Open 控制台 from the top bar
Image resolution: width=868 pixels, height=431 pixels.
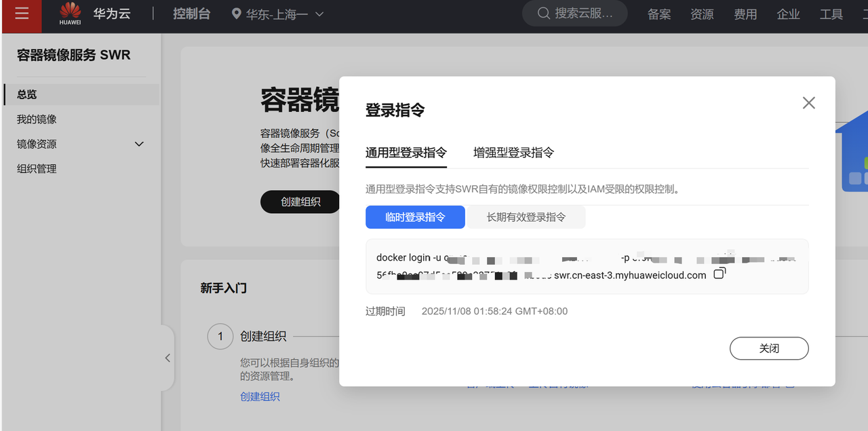pyautogui.click(x=192, y=12)
